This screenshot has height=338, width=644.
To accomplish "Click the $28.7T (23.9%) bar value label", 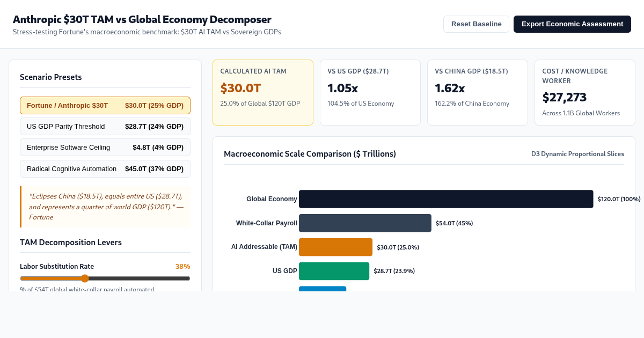I will pyautogui.click(x=394, y=271).
